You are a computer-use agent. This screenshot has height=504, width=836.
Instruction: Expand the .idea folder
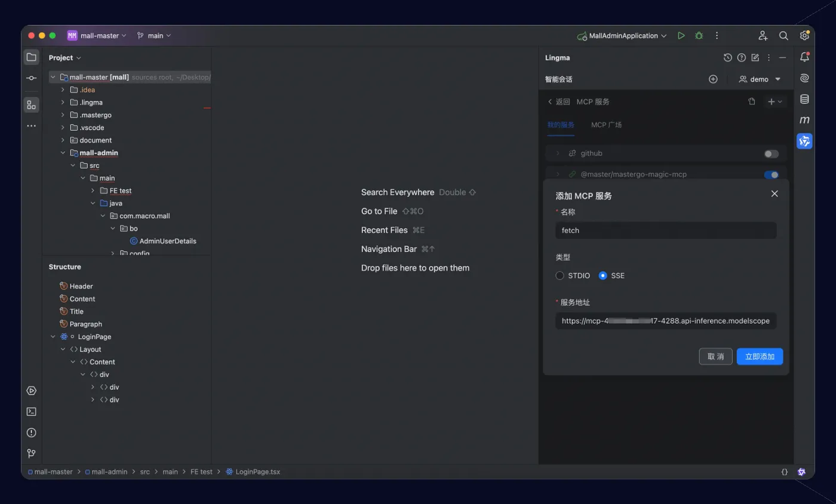tap(63, 90)
